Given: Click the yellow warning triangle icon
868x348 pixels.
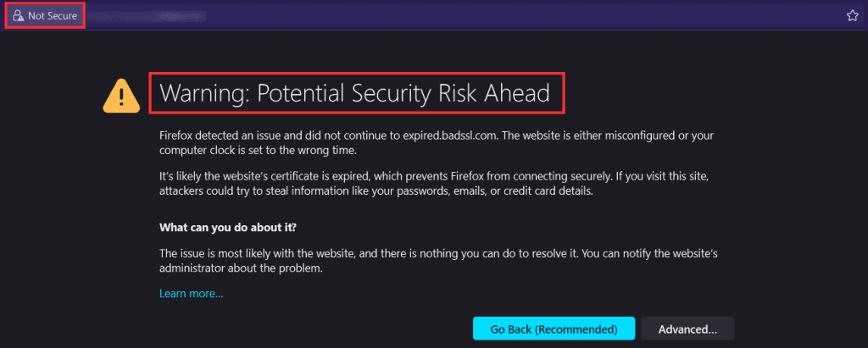Looking at the screenshot, I should click(121, 95).
